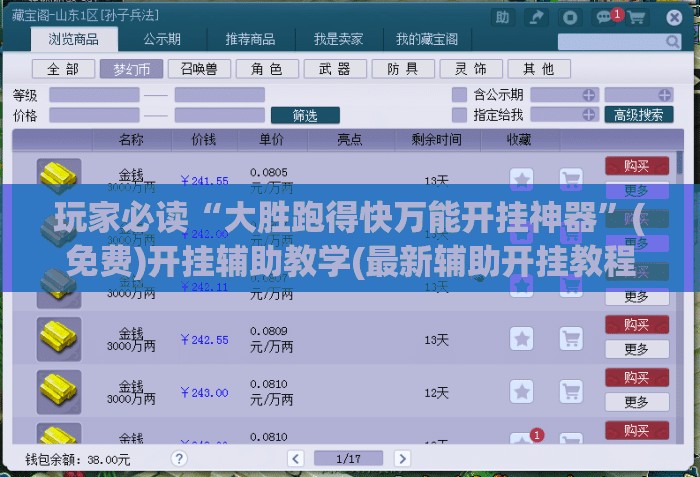Switch to 我的藏宝阁 tab
This screenshot has width=700, height=477.
pos(427,39)
